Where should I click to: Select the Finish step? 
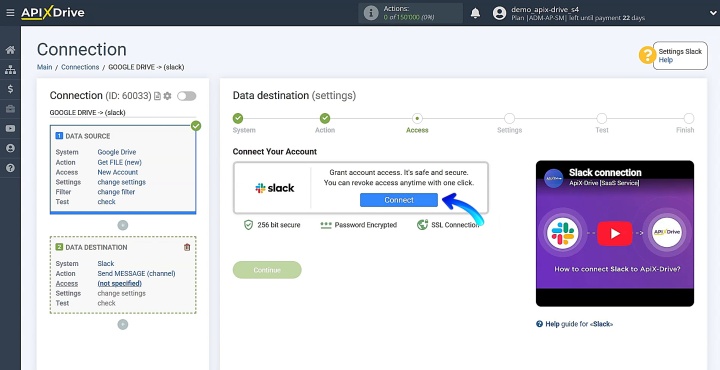point(689,118)
